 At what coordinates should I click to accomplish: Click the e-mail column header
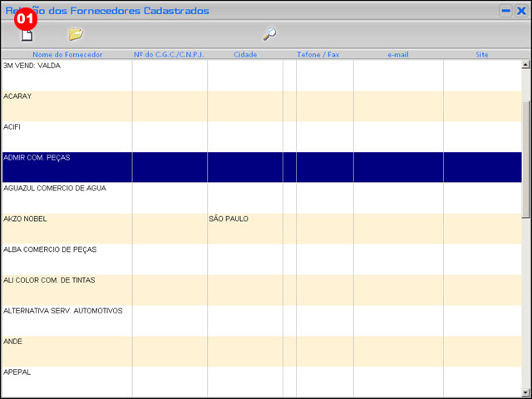click(398, 55)
